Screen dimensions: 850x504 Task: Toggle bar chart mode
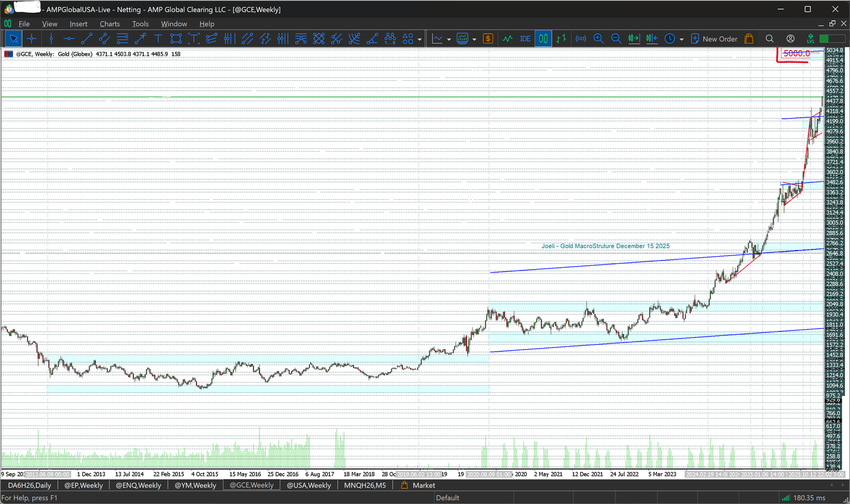click(561, 39)
